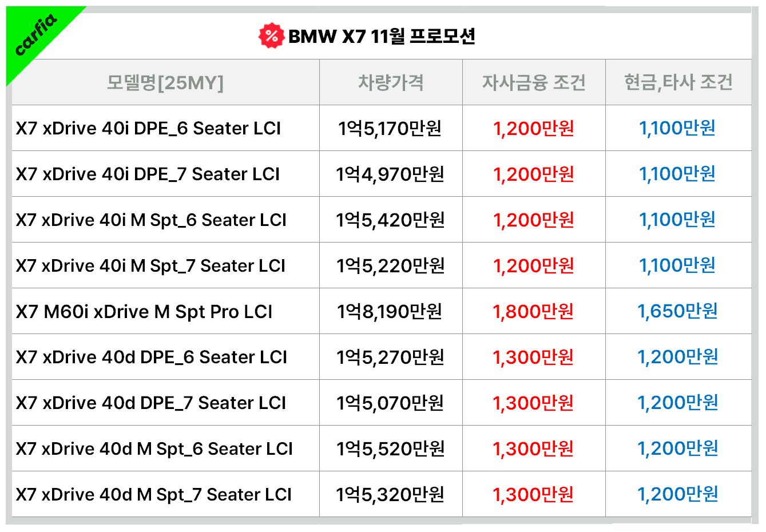The width and height of the screenshot is (766, 532).
Task: Click the 현금,타사 조건 column header
Action: [678, 83]
